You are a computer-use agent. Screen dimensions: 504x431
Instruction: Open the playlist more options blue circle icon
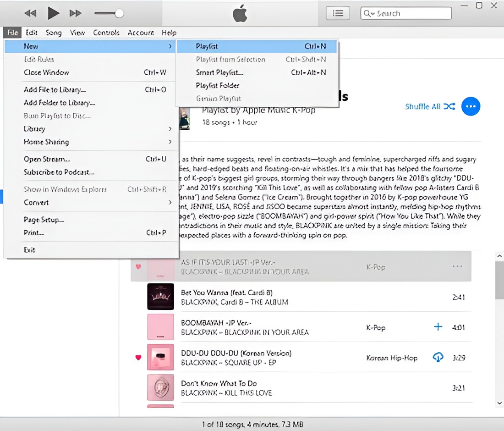(471, 106)
